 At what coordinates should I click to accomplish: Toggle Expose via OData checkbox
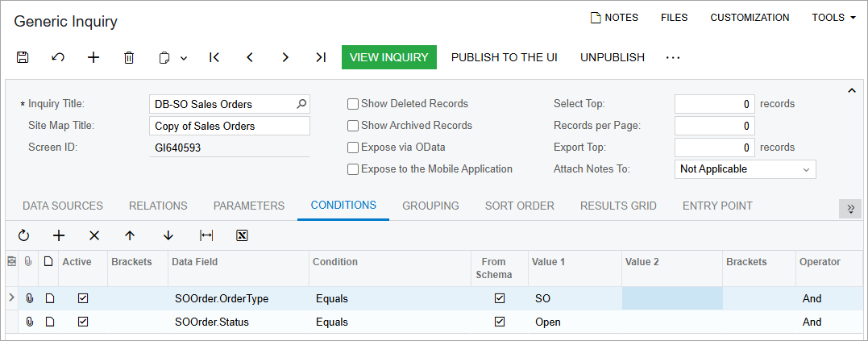[353, 148]
